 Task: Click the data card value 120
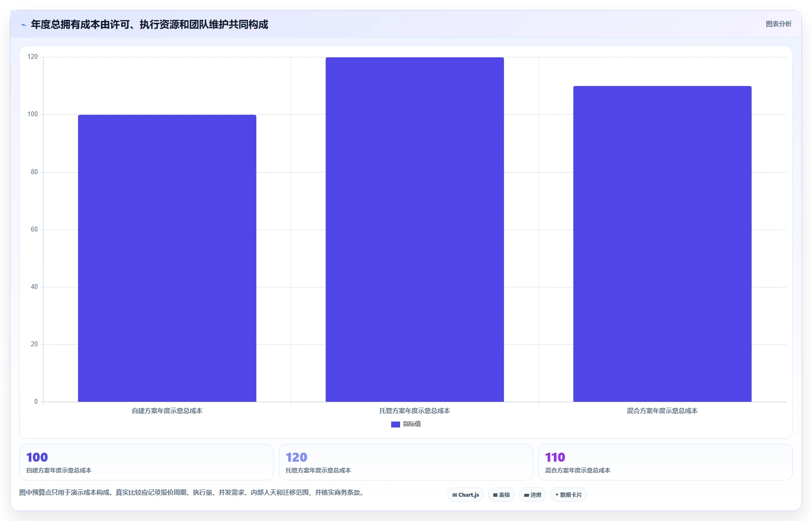pyautogui.click(x=296, y=457)
